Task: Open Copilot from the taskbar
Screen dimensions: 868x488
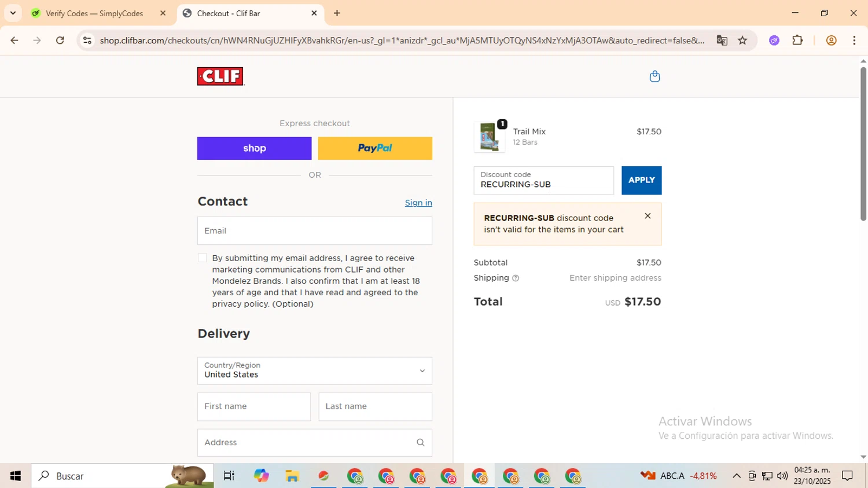Action: 261,476
